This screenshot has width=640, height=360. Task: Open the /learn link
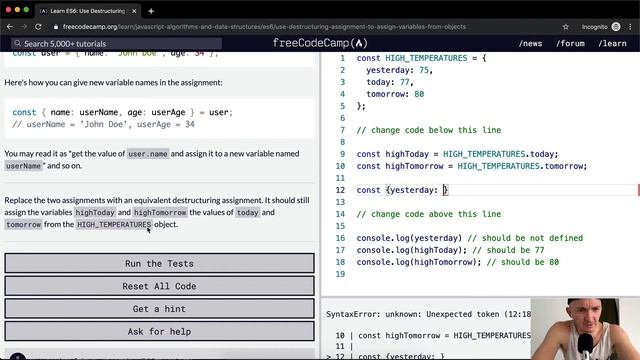tap(612, 43)
